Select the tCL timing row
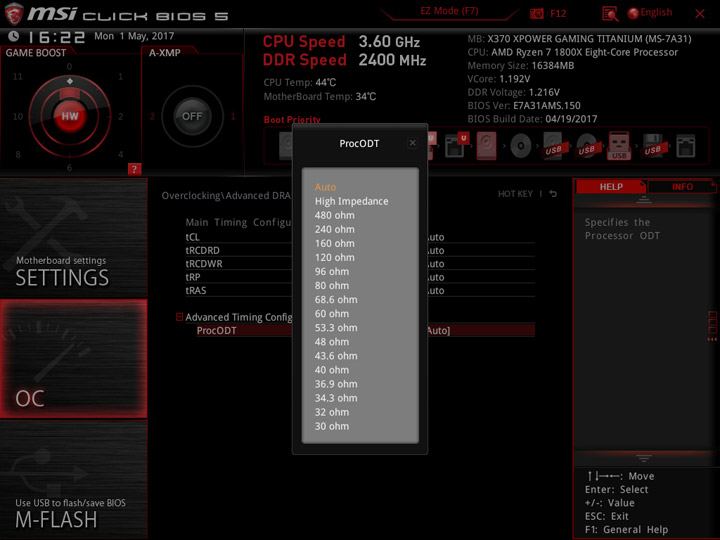 pyautogui.click(x=360, y=237)
